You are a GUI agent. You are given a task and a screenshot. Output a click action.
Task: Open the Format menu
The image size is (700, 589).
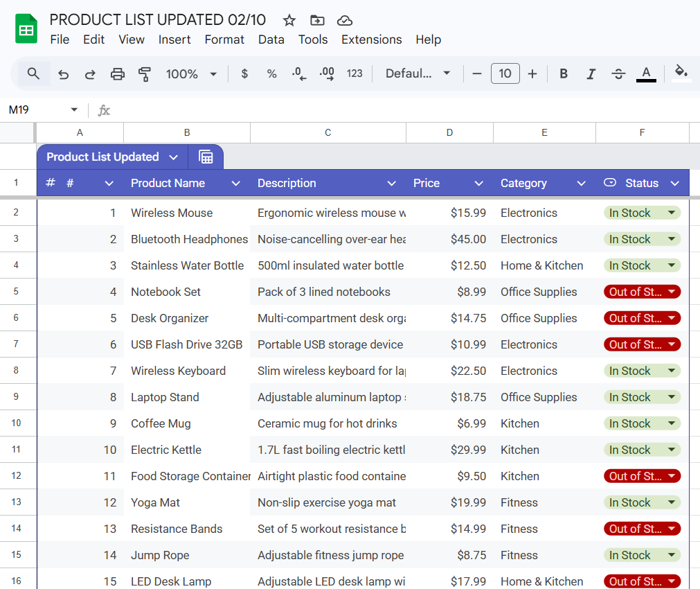(x=224, y=39)
